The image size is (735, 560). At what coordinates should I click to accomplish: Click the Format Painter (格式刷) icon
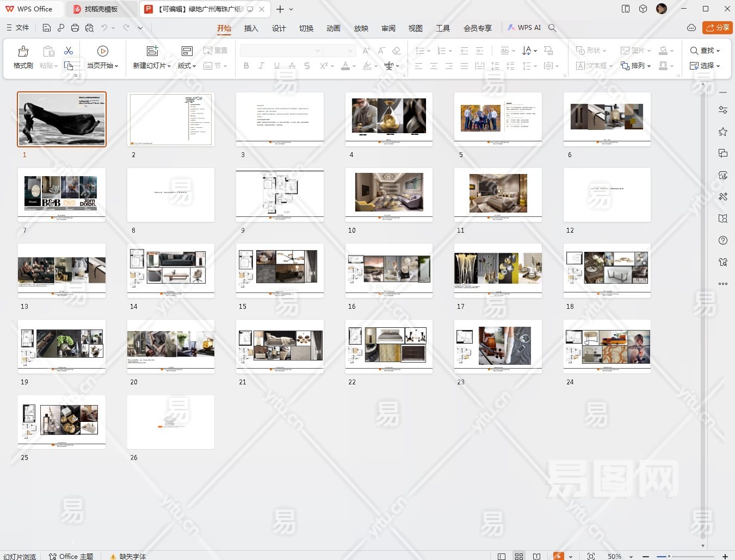pyautogui.click(x=23, y=52)
